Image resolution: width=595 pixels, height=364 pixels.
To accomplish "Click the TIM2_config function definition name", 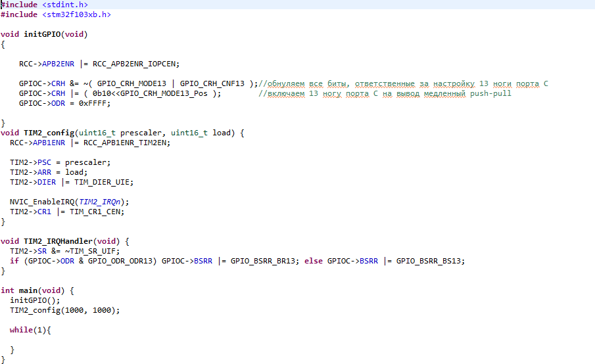I will [x=49, y=133].
